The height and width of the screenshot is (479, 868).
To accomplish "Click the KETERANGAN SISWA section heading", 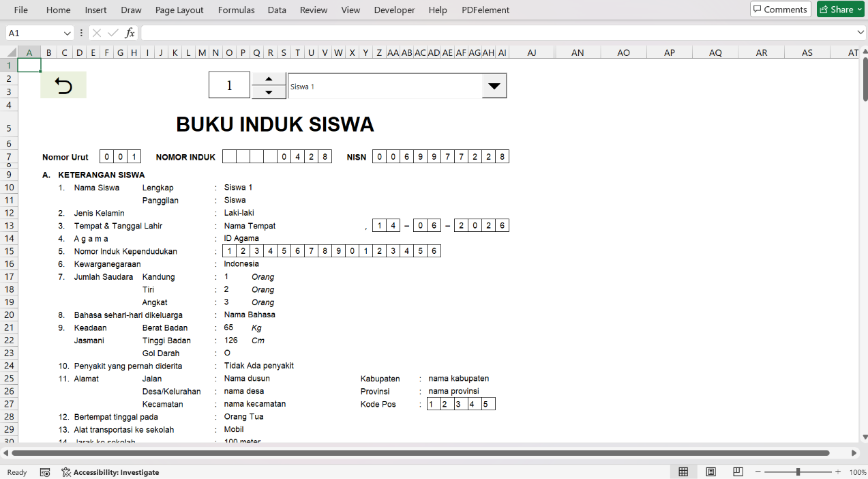I will (x=102, y=175).
